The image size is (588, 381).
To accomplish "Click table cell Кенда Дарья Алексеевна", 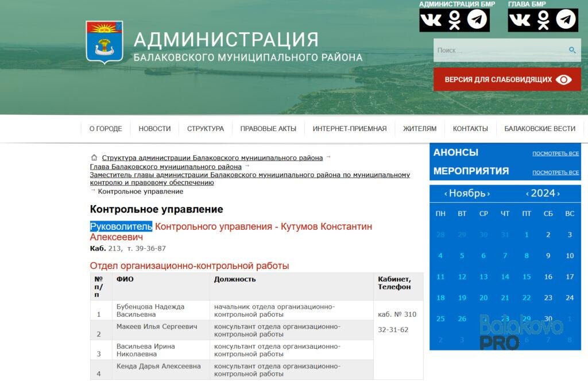I will click(161, 370).
